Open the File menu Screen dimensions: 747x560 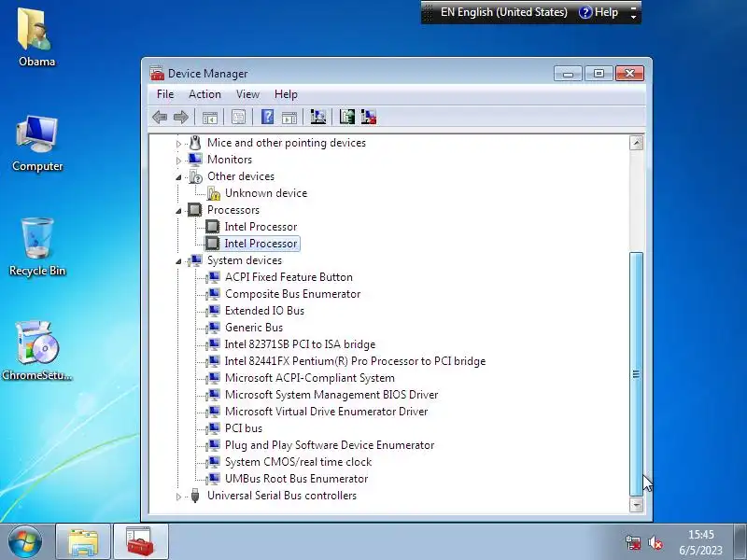165,94
